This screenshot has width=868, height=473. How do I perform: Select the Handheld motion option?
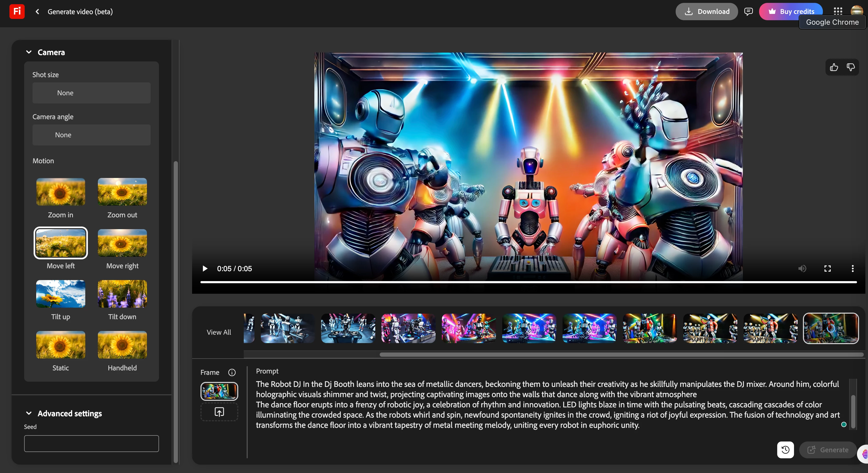click(122, 345)
